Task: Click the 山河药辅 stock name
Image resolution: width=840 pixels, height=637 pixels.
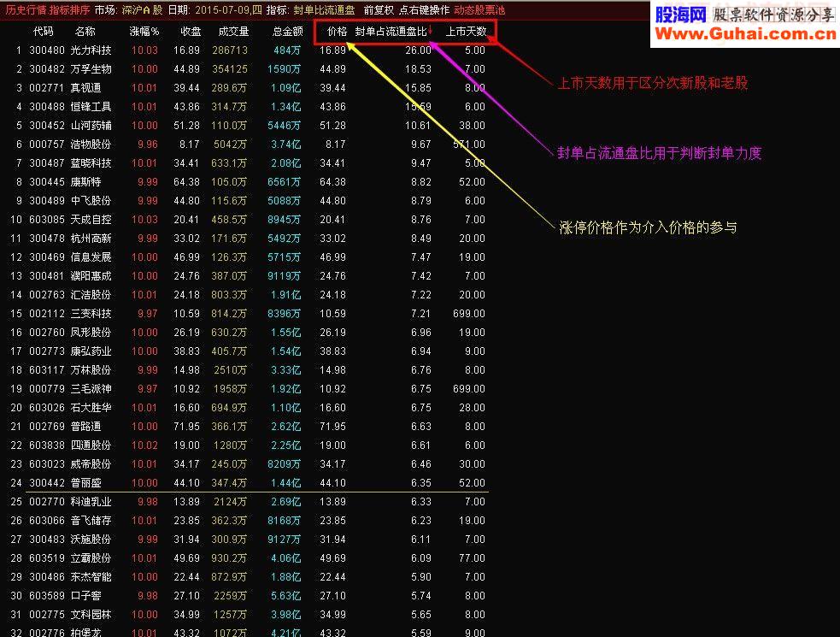Action: tap(91, 126)
